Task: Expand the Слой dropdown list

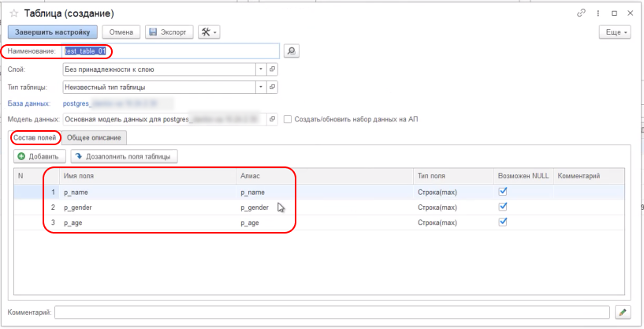Action: click(261, 69)
